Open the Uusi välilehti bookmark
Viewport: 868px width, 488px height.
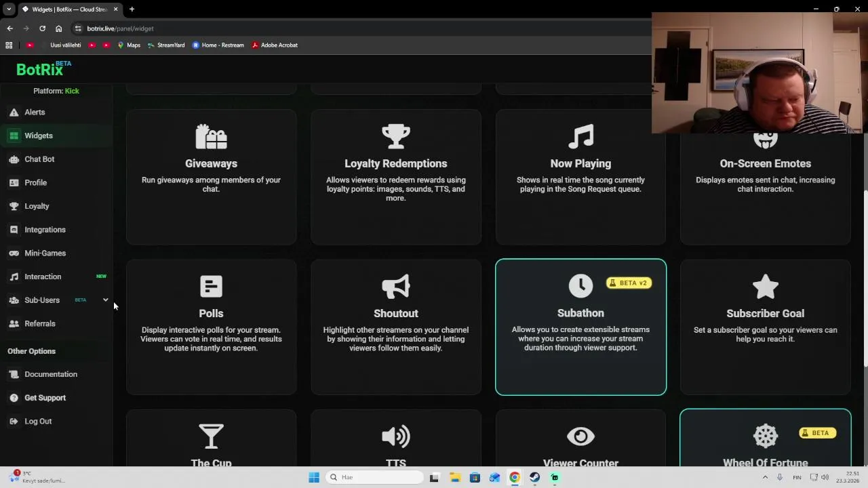tap(60, 45)
